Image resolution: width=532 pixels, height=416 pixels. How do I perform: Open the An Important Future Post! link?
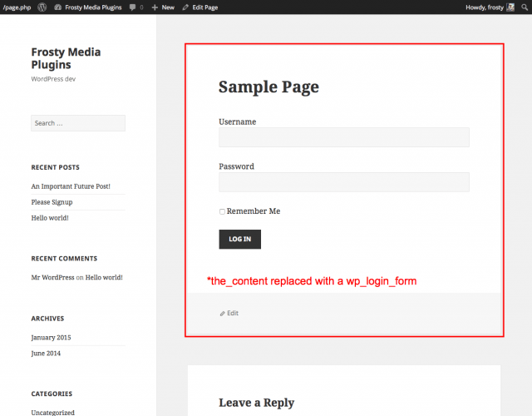[71, 186]
